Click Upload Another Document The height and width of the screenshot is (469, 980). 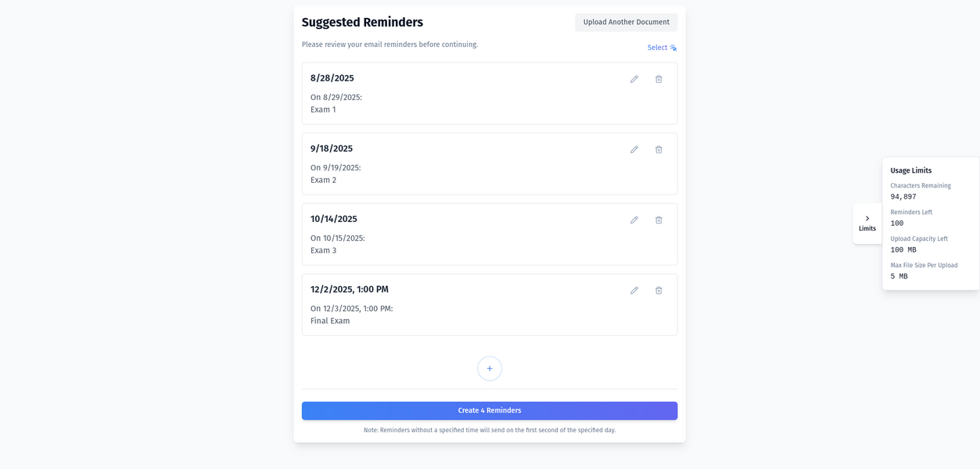coord(625,22)
